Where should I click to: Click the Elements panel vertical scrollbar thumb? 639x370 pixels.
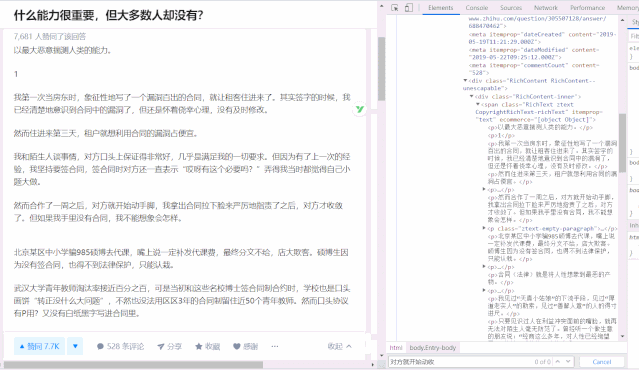[x=622, y=143]
